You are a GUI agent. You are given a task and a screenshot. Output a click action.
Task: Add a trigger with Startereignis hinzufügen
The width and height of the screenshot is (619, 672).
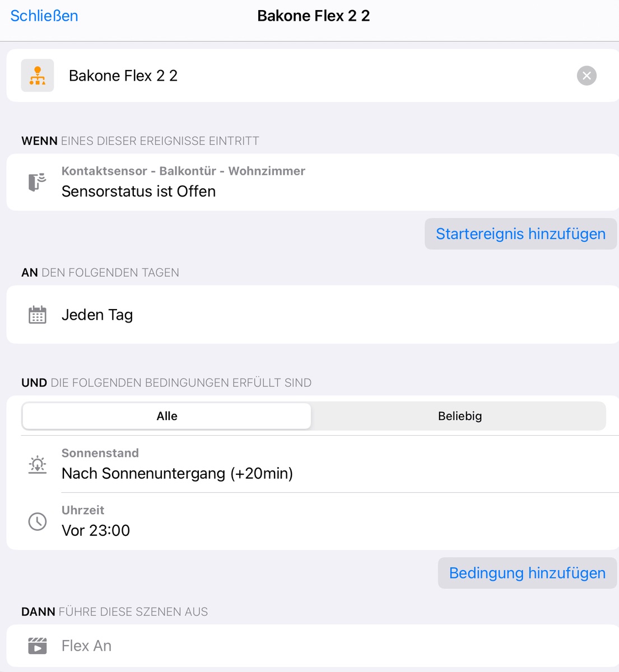[521, 234]
